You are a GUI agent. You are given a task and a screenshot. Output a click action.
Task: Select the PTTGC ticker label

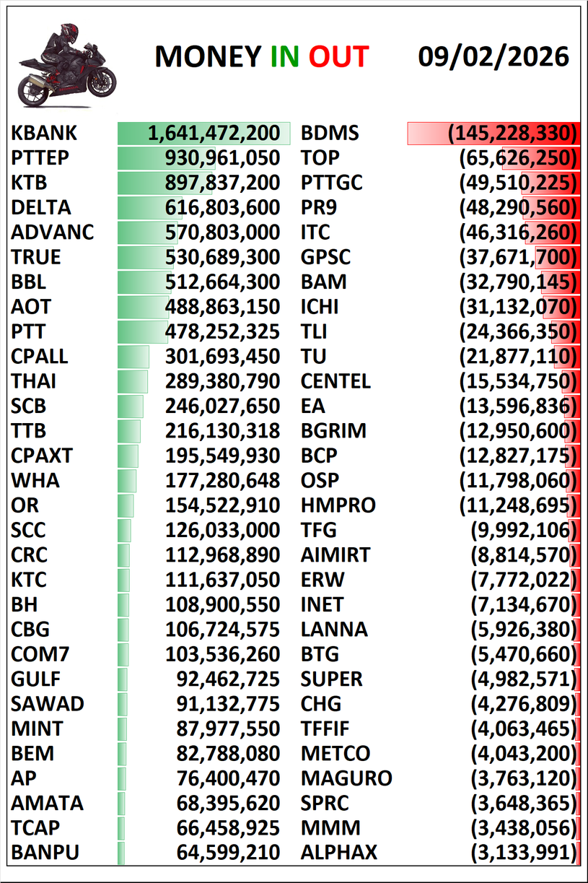click(332, 183)
